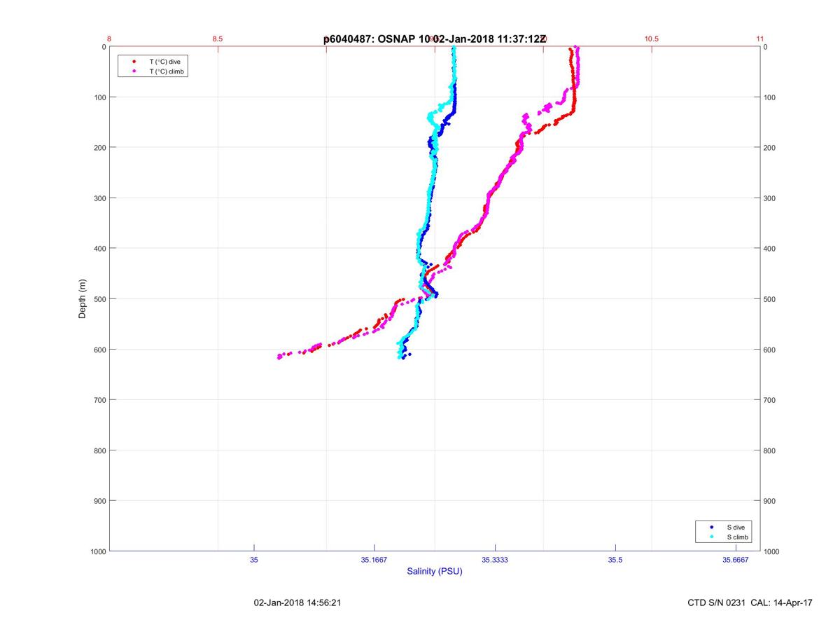Click the magenta dot marker in temperature legend
This screenshot has height=620, width=840.
(134, 71)
